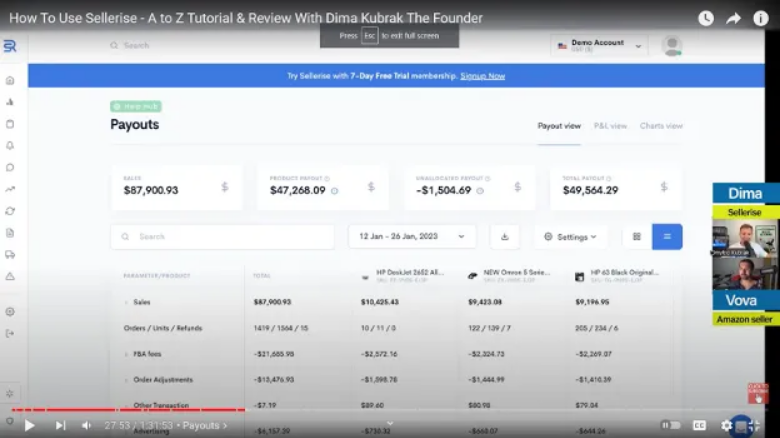Click the dollar icon on Sales card
Image resolution: width=780 pixels, height=438 pixels.
click(x=225, y=187)
